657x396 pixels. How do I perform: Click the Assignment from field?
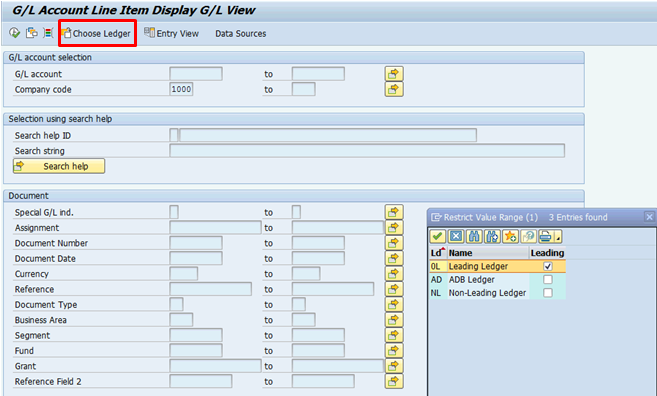pyautogui.click(x=215, y=228)
